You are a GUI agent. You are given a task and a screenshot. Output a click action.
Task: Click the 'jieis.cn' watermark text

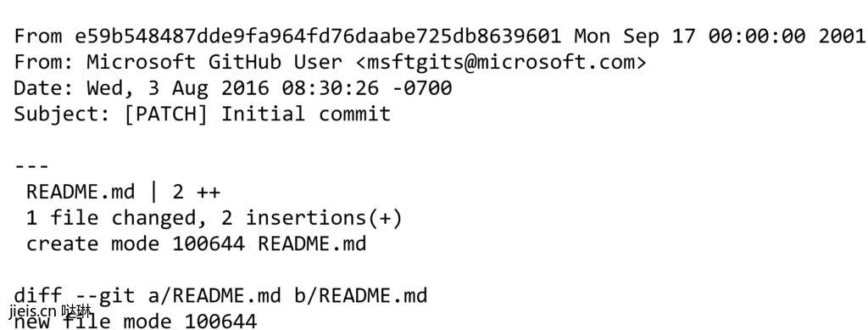click(x=32, y=310)
